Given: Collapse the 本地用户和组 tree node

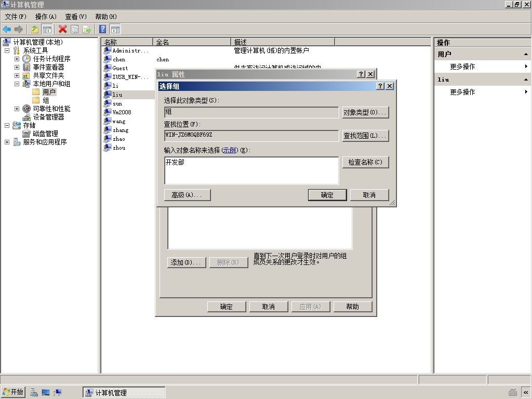Looking at the screenshot, I should click(x=17, y=84).
